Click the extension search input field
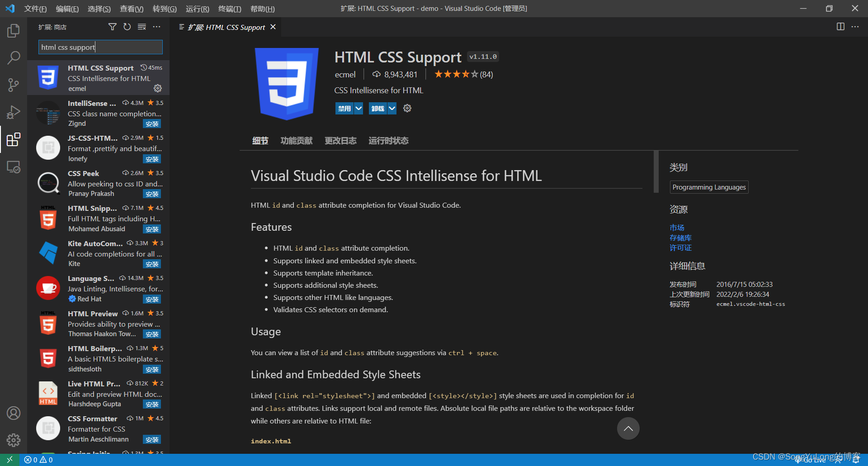 100,47
